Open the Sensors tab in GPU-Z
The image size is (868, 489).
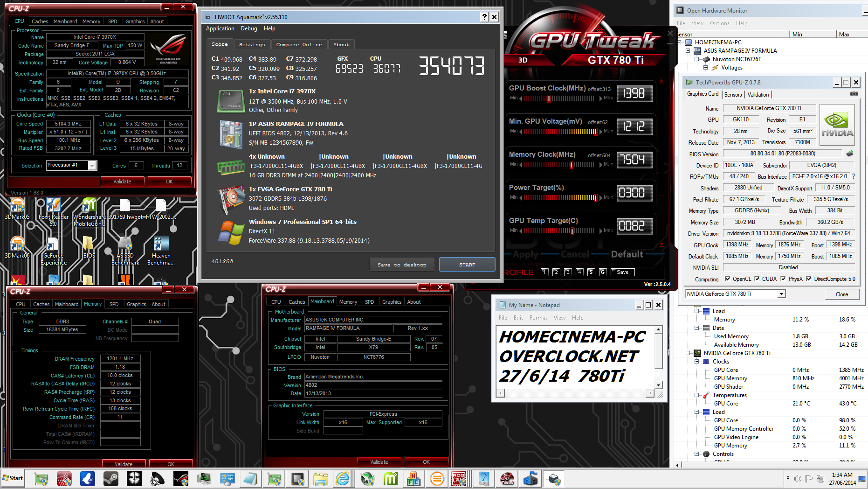pos(733,94)
